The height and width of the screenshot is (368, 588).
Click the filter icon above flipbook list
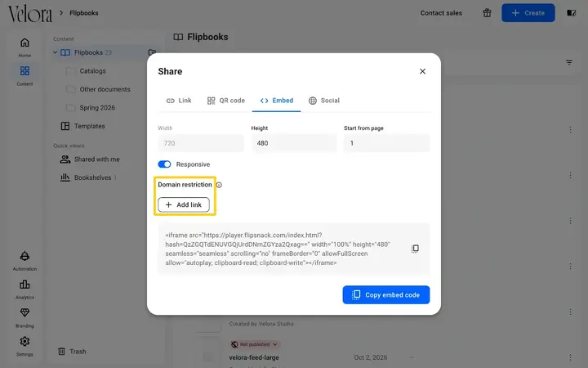tap(569, 62)
